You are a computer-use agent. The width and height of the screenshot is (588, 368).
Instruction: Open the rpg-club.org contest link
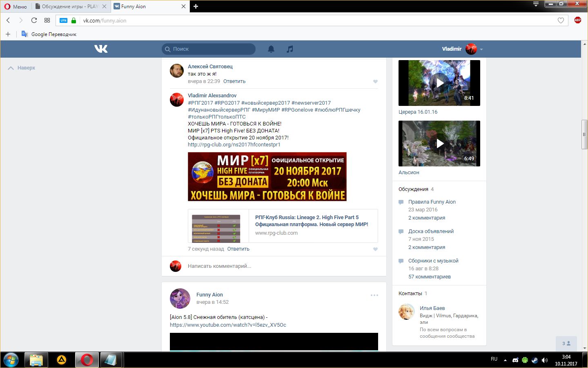[234, 144]
